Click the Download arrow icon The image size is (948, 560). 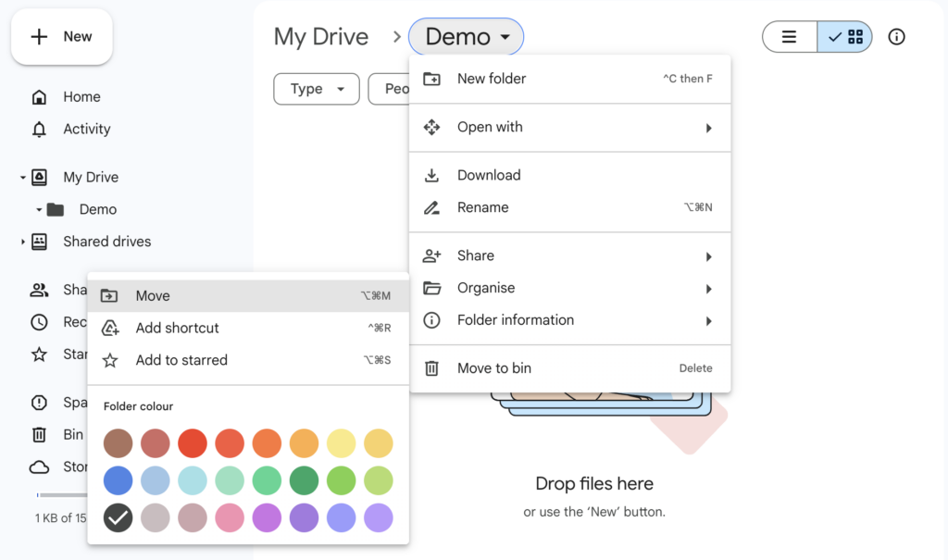coord(431,176)
